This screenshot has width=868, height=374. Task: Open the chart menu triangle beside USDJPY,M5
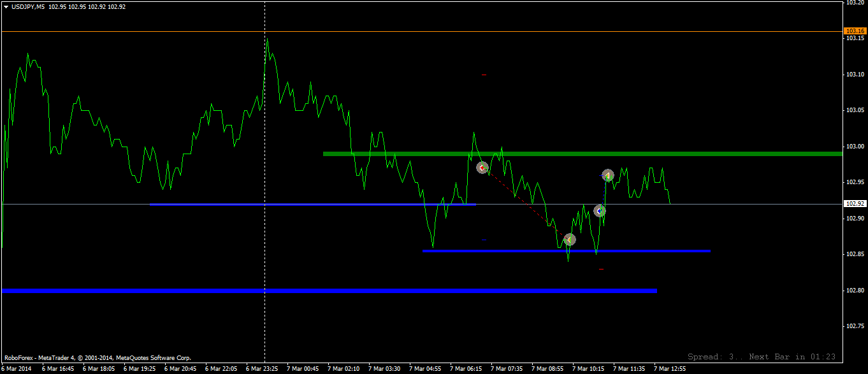pyautogui.click(x=6, y=6)
